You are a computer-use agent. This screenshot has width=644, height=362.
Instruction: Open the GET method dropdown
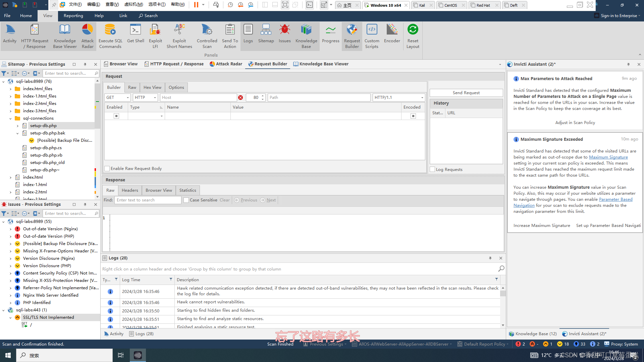(128, 98)
